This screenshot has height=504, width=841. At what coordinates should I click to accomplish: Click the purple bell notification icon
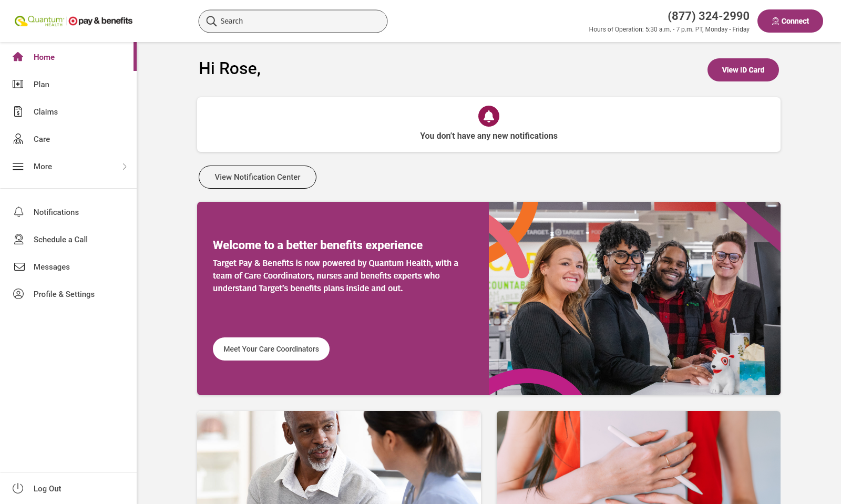(x=489, y=116)
